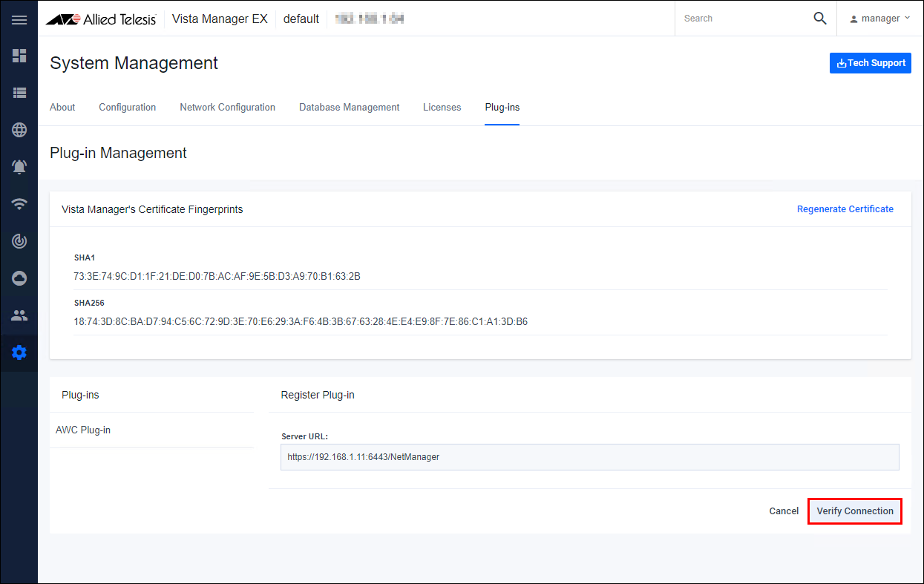Open the Database Management tab
This screenshot has width=924, height=584.
(x=349, y=108)
